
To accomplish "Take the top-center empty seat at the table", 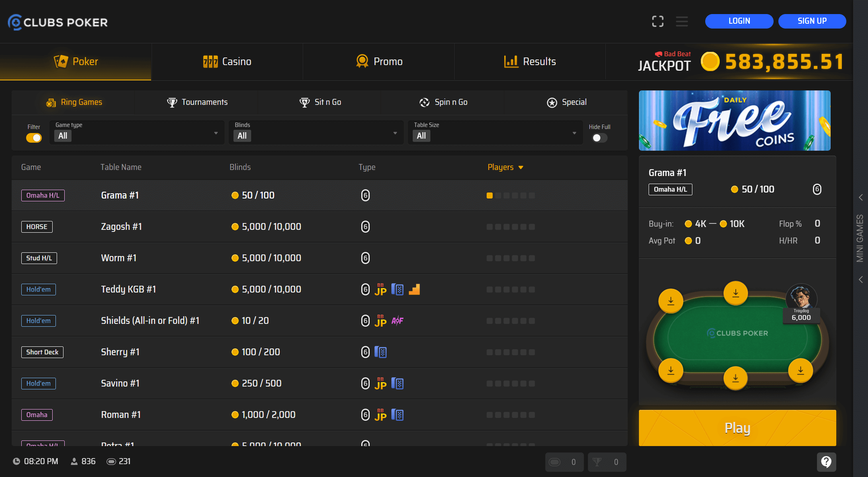I will pos(735,293).
